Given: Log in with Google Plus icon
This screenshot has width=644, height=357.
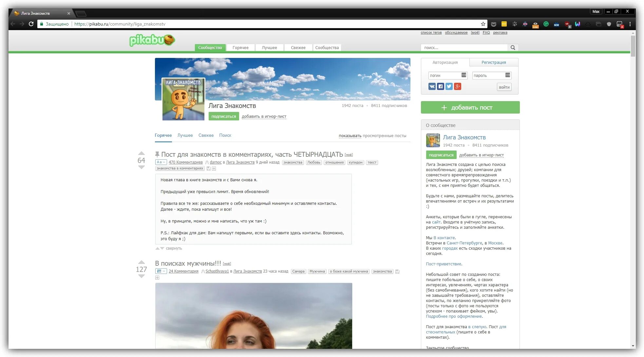Looking at the screenshot, I should coord(458,86).
